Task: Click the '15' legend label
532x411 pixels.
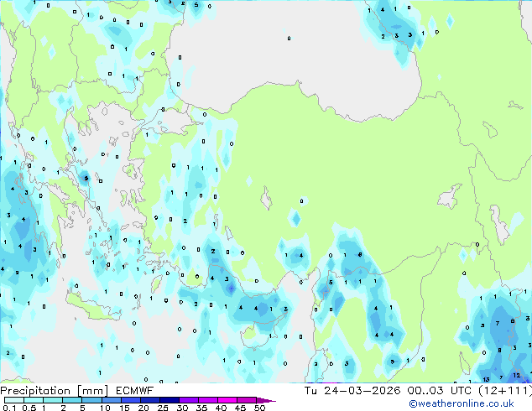Action: tap(124, 408)
